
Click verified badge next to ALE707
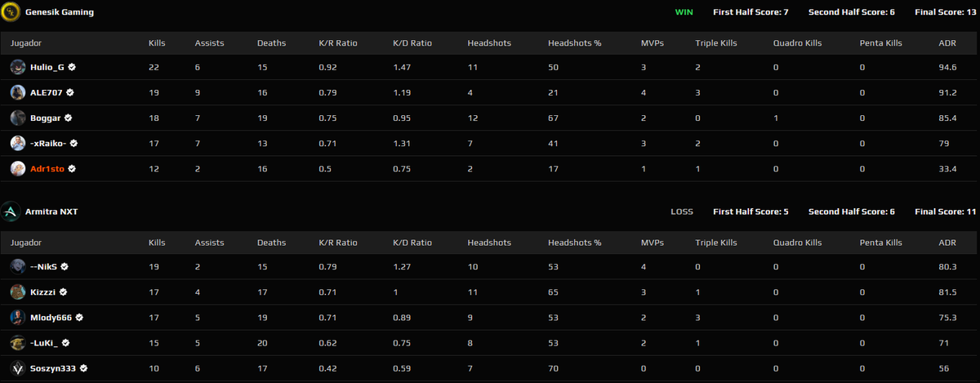tap(70, 93)
